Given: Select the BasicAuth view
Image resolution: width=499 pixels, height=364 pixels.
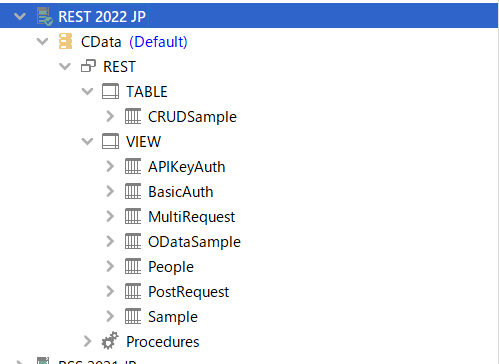Looking at the screenshot, I should point(180,192).
